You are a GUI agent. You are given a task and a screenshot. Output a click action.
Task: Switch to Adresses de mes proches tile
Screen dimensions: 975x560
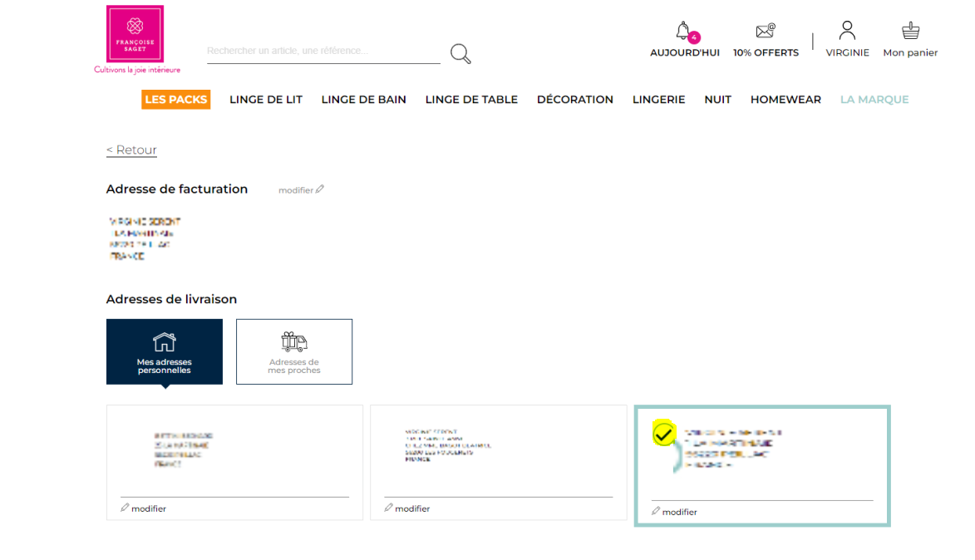[x=294, y=351]
